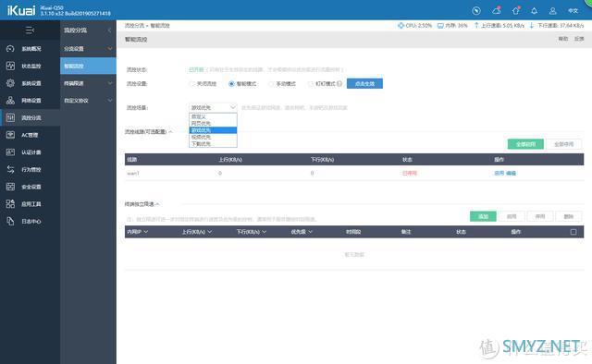592x364 pixels.
Task: Choose 网页优先 from scenario list
Action: pyautogui.click(x=213, y=124)
